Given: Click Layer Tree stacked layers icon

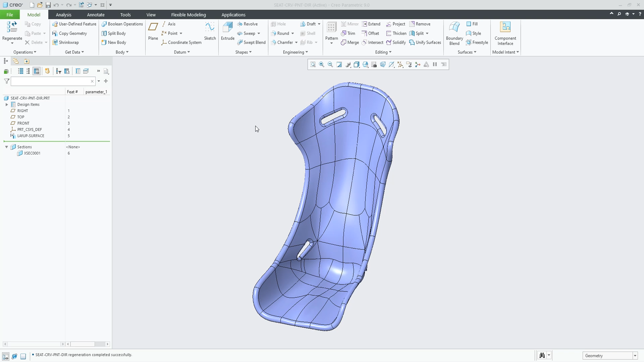Looking at the screenshot, I should tap(86, 71).
